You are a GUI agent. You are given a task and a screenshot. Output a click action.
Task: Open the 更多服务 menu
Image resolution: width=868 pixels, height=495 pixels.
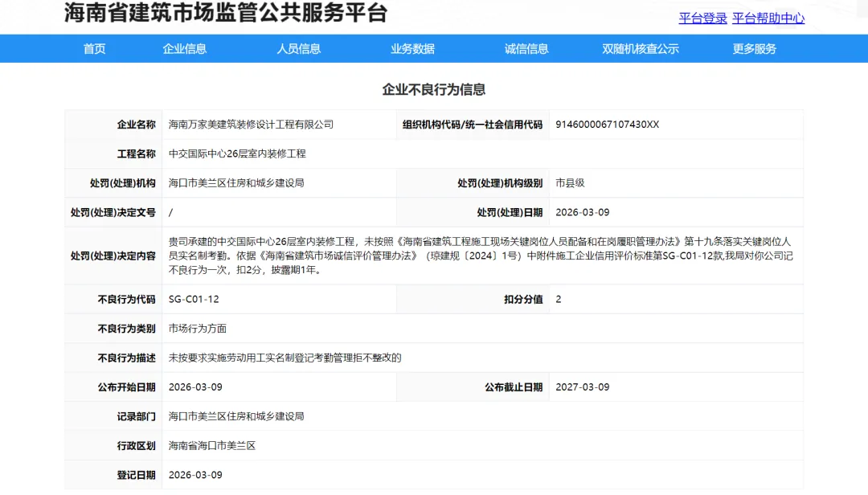click(x=755, y=49)
